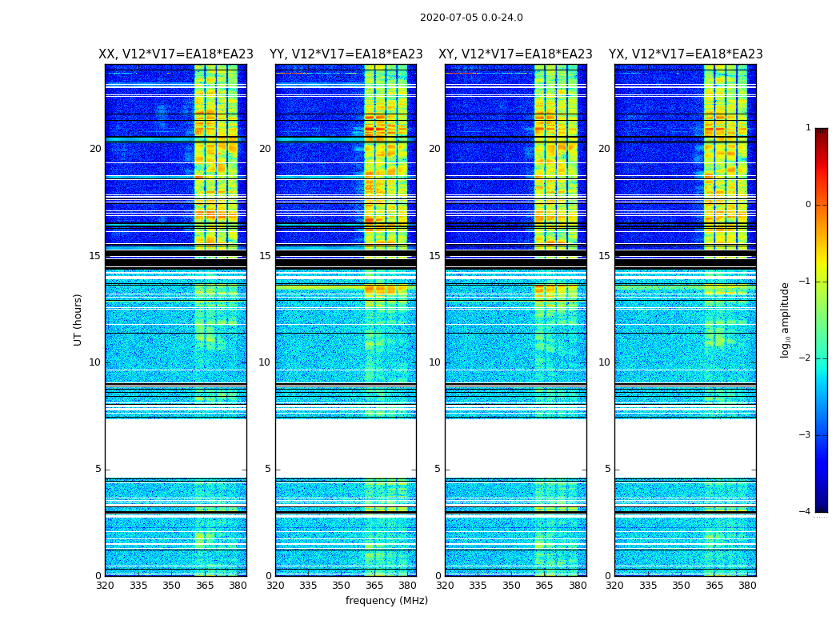
Task: Click the 20 tick label beside XX panel
Action: [95, 149]
